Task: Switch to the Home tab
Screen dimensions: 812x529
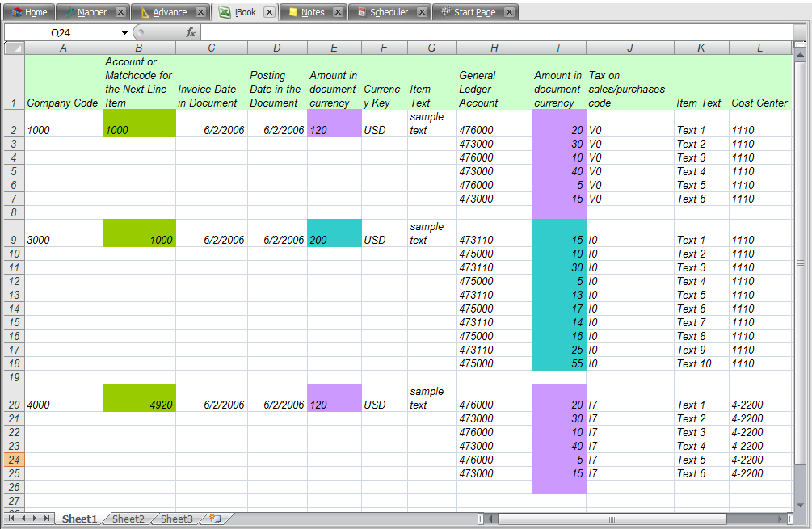Action: tap(29, 12)
